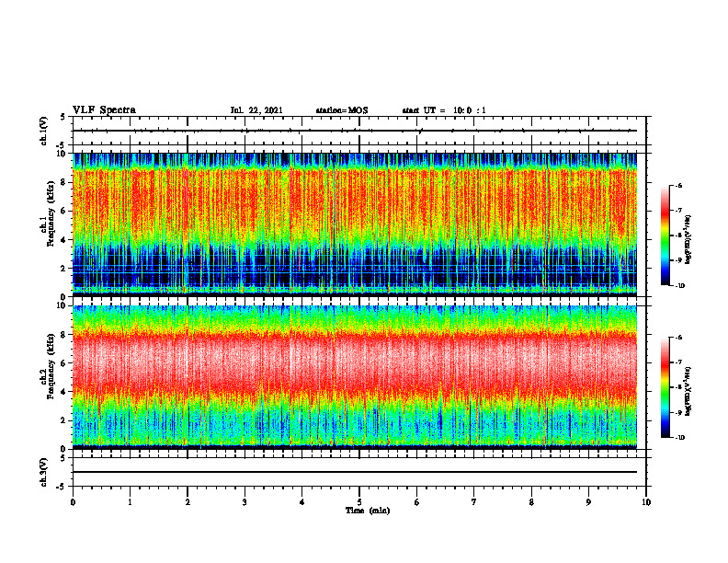Click the "-5" voltage tick of ch.3(V) panel
Image resolution: width=728 pixels, height=563 pixels.
coord(62,487)
